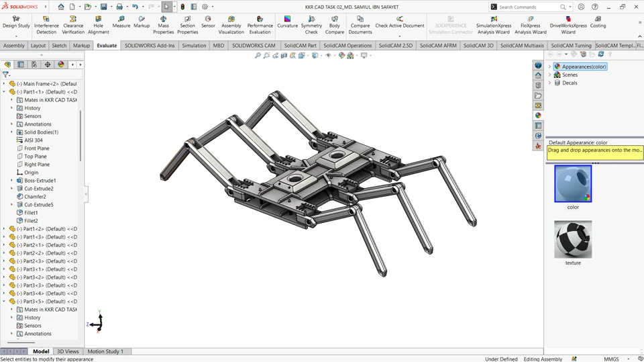Open the ConfigurationManager tab icon

34,64
